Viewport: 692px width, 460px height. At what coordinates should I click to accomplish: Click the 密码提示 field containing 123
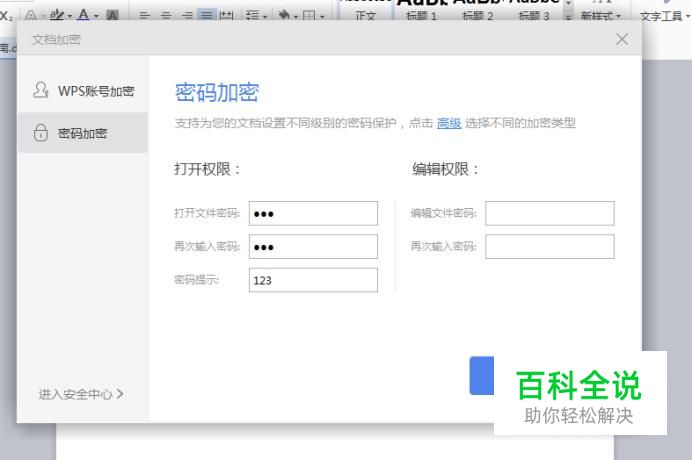(313, 280)
